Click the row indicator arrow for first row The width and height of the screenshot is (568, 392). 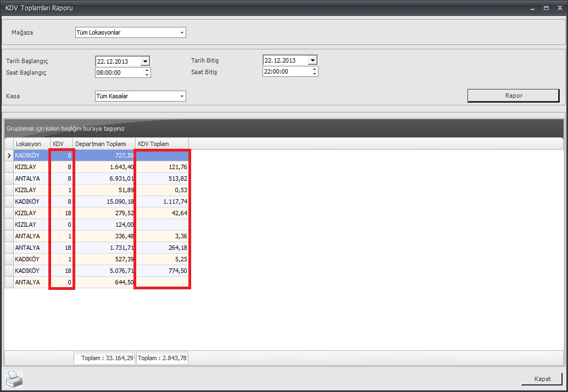point(8,156)
